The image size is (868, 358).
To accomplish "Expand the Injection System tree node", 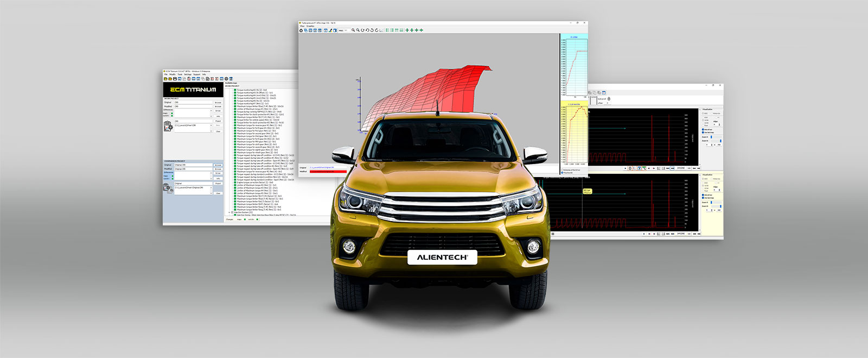I will [230, 212].
